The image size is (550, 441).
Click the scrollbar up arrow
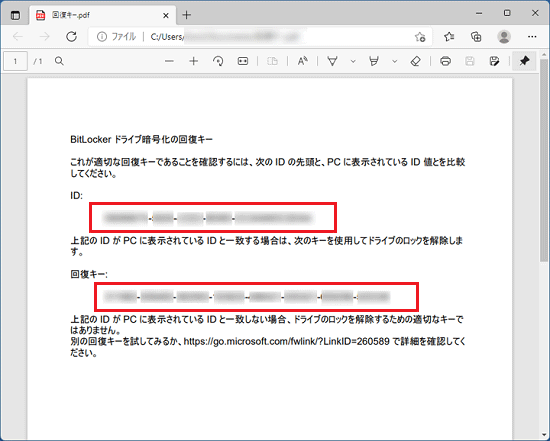(544, 54)
